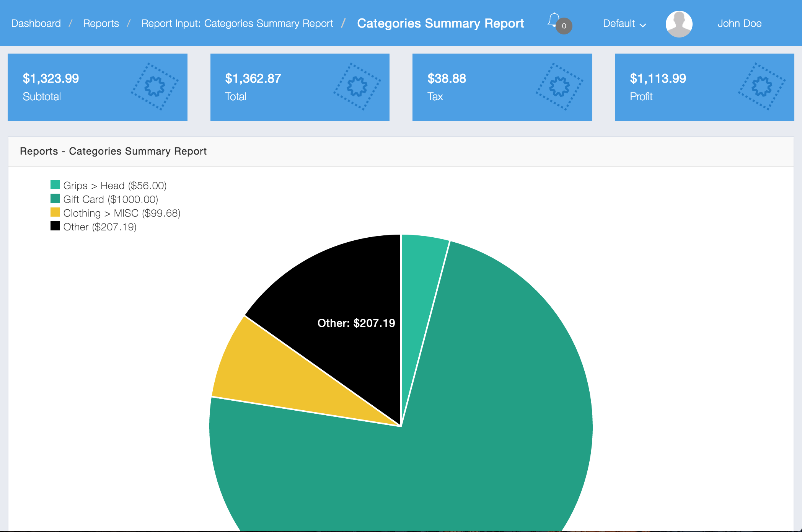Toggle Grips > Head legend swatch
The height and width of the screenshot is (532, 802).
tap(55, 185)
